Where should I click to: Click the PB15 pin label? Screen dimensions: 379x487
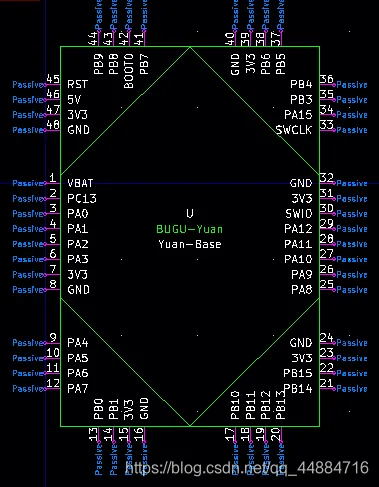(x=298, y=373)
